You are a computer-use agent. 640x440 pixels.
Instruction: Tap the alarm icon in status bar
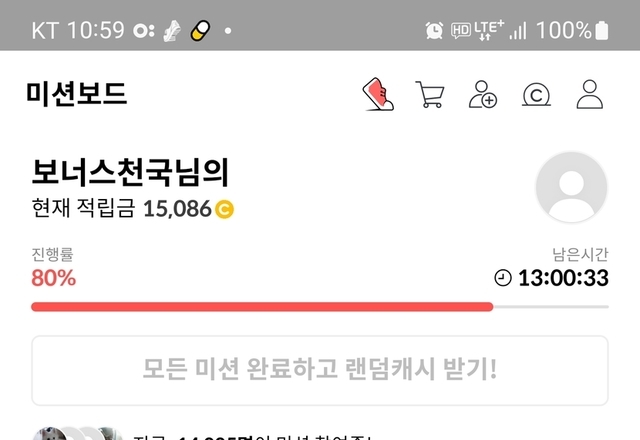click(x=434, y=31)
